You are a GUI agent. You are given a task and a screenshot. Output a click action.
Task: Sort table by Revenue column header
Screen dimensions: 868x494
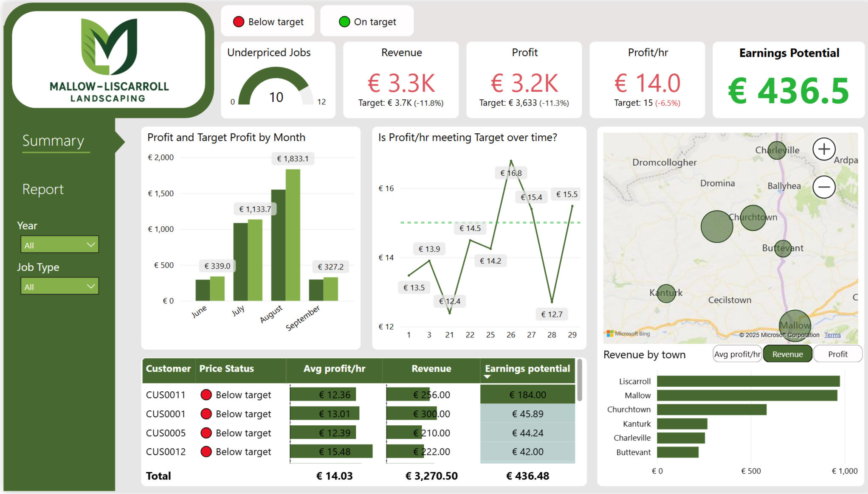click(x=431, y=368)
